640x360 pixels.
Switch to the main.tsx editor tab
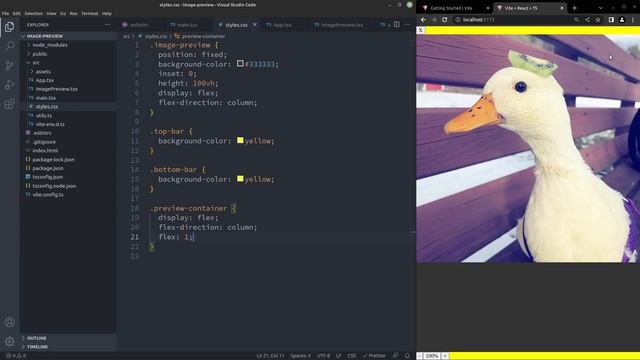(188, 25)
